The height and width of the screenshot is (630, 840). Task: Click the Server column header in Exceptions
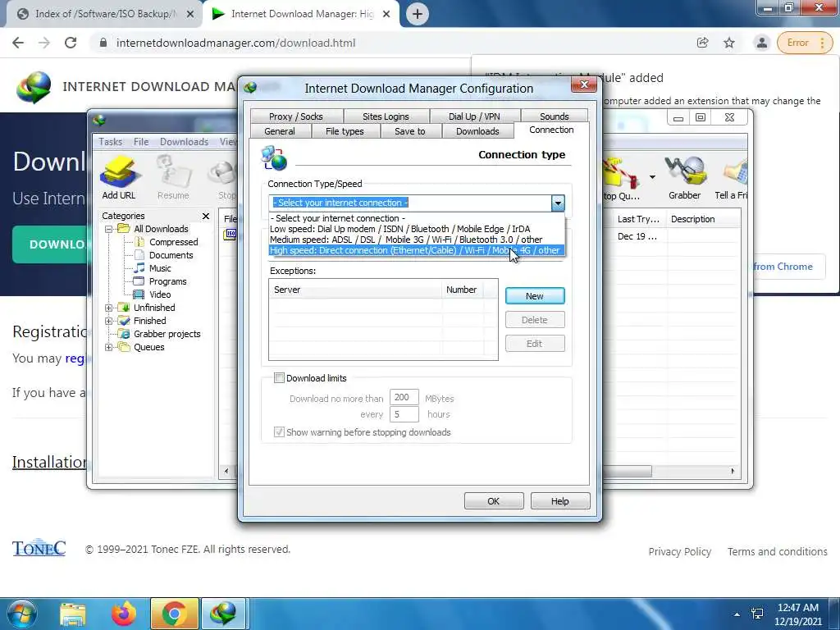[x=355, y=290]
